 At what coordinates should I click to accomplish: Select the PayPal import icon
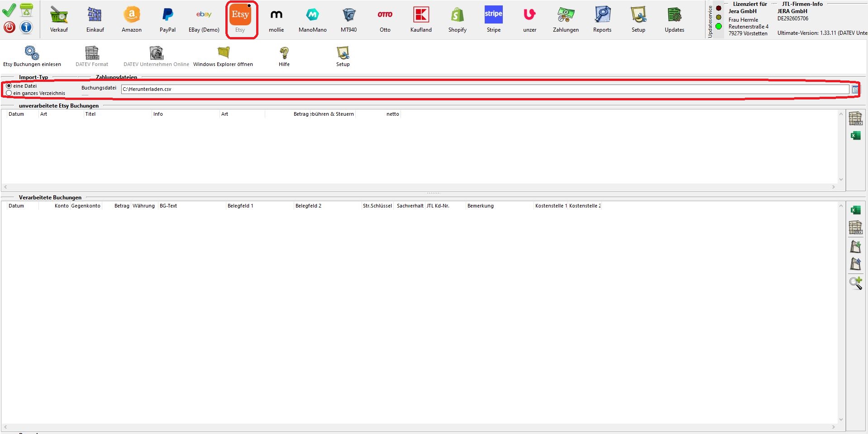(x=167, y=16)
